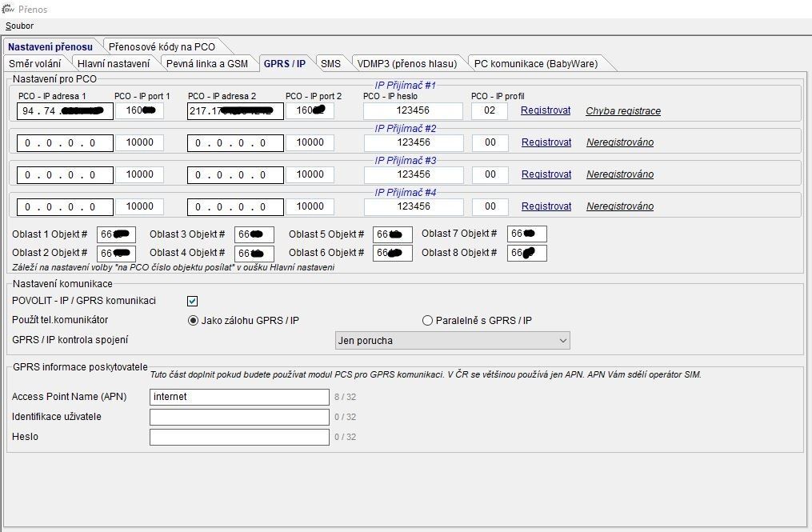Image resolution: width=812 pixels, height=532 pixels.
Task: Select Paralelně s GPRS / IP option
Action: (x=427, y=321)
